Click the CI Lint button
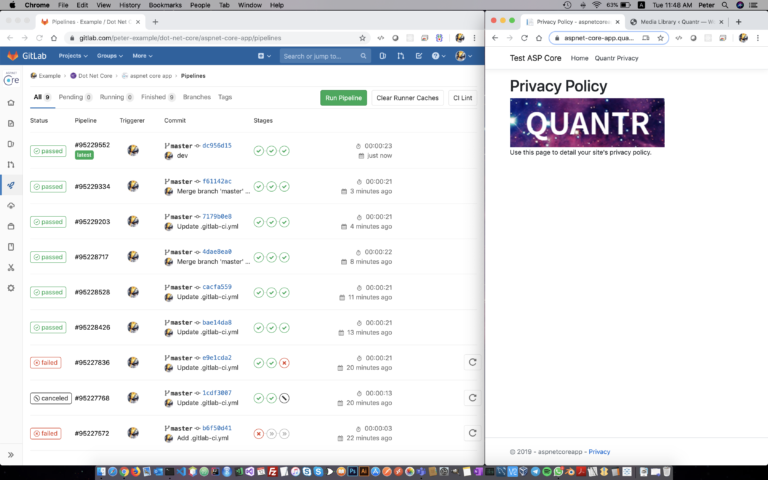Viewport: 768px width, 480px height. pos(462,97)
